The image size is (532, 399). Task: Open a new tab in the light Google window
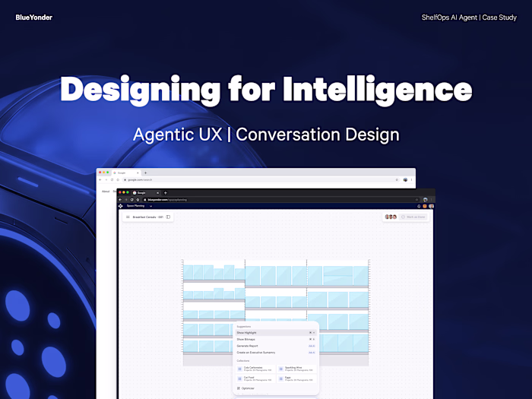click(146, 173)
